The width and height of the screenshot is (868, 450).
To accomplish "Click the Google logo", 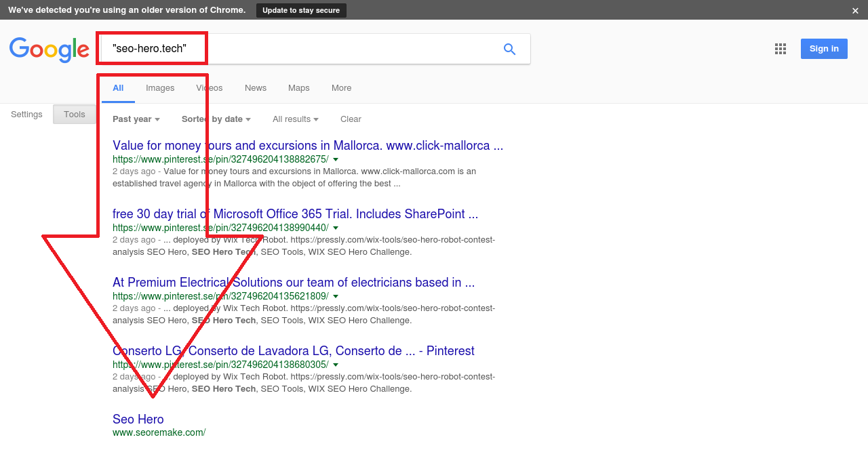I will 50,49.
